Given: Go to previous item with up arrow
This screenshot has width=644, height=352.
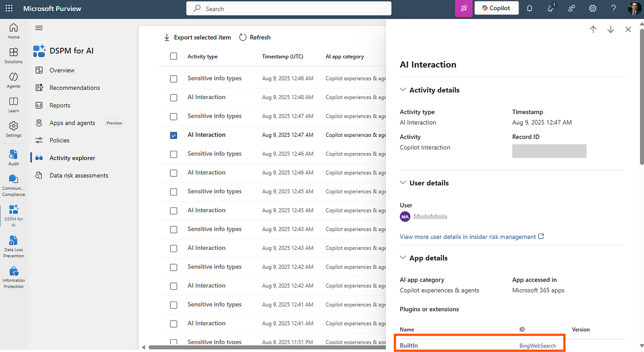Looking at the screenshot, I should pos(593,29).
